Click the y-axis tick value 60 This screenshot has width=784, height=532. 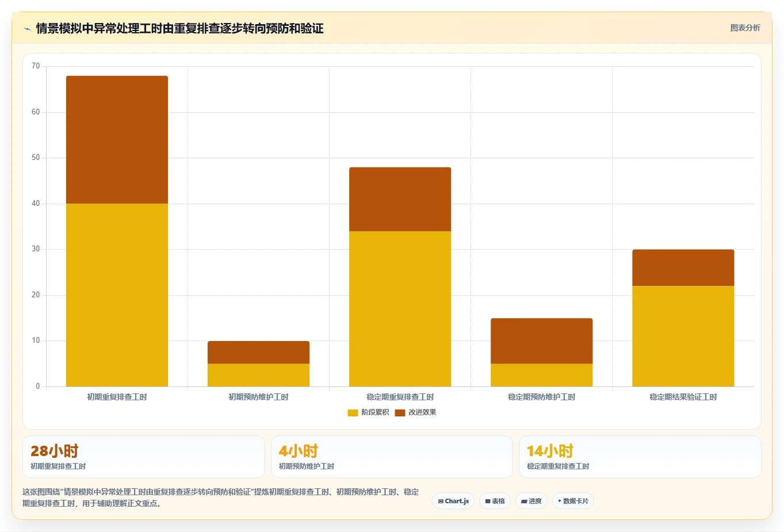pyautogui.click(x=36, y=112)
